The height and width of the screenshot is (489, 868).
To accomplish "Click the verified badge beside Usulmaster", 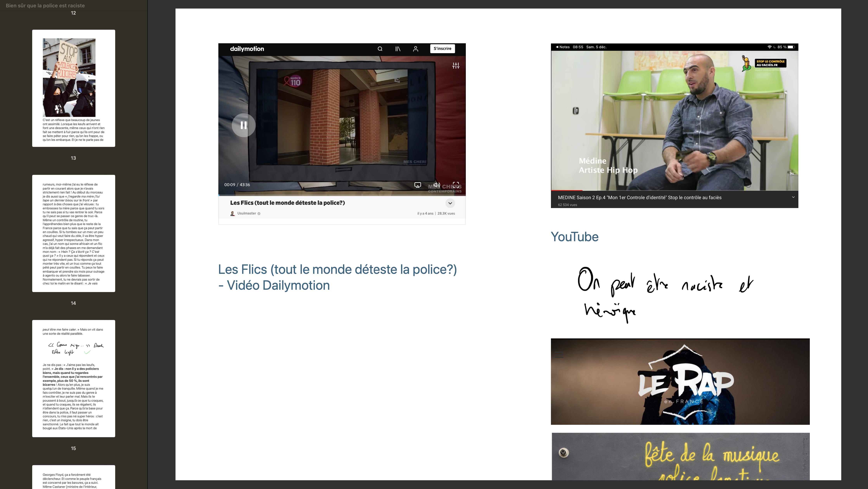I will (x=259, y=213).
